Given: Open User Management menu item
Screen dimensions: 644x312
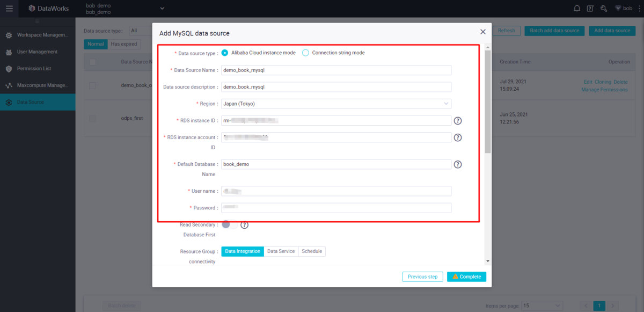Looking at the screenshot, I should pyautogui.click(x=38, y=52).
